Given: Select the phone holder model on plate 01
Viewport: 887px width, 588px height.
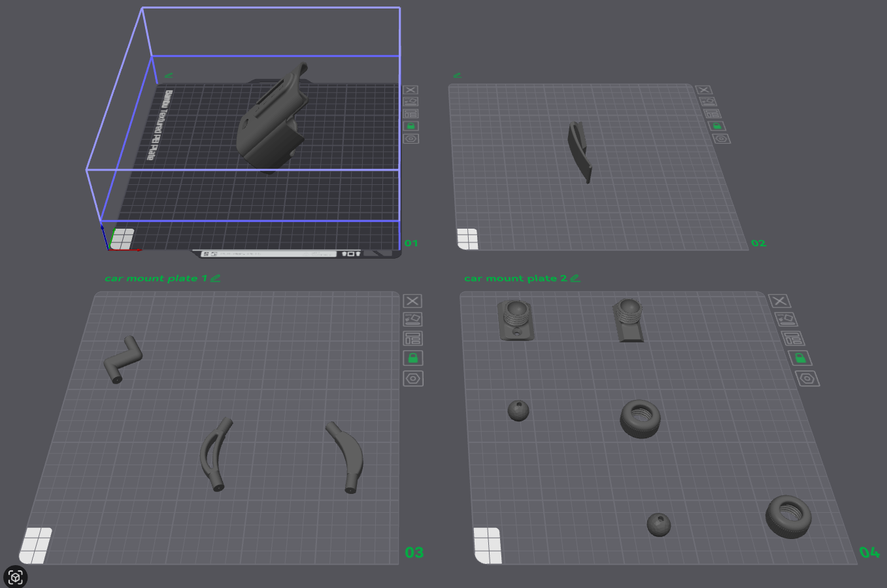Looking at the screenshot, I should (271, 121).
